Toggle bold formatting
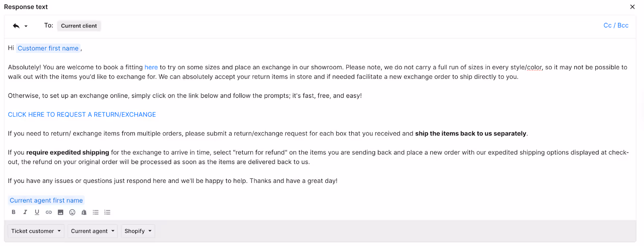 coord(13,212)
